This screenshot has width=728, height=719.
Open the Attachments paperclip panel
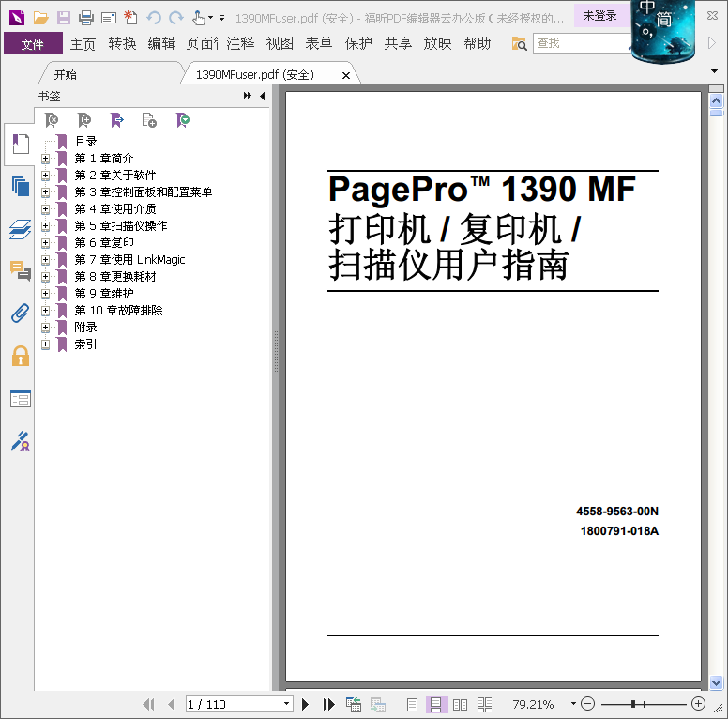[x=21, y=314]
